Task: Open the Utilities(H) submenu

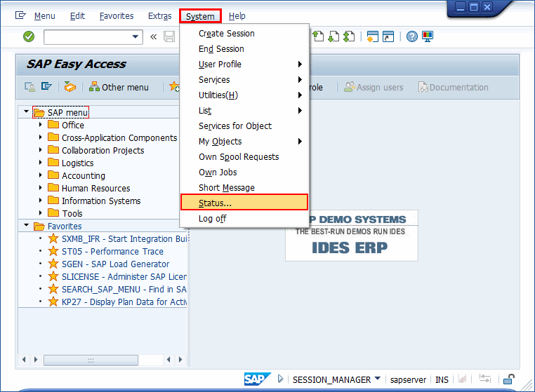Action: (244, 95)
